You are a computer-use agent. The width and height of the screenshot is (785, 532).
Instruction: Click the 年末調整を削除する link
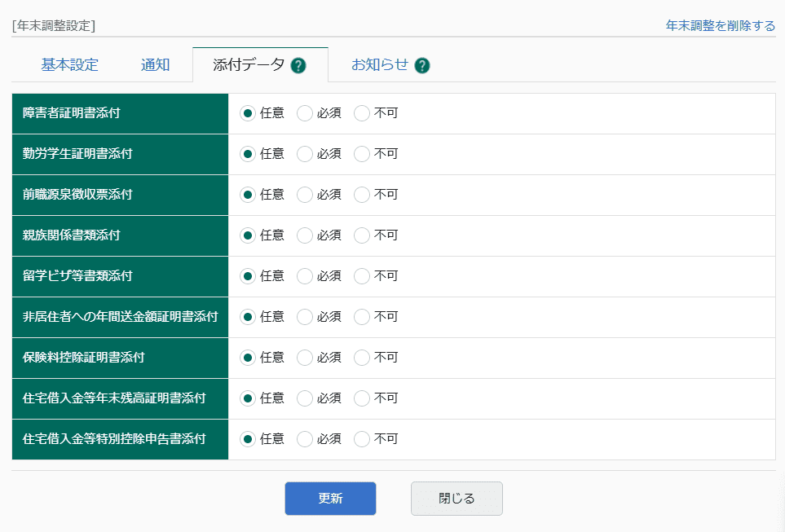[x=721, y=25]
